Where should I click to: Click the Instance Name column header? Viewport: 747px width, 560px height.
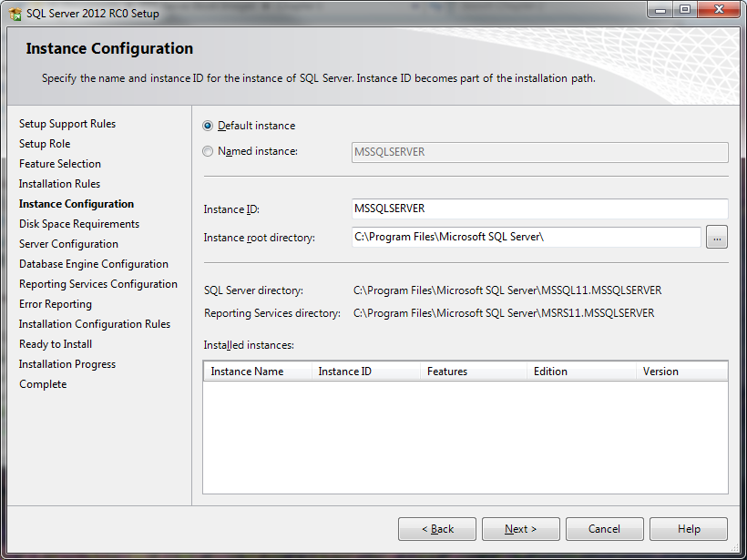(258, 372)
